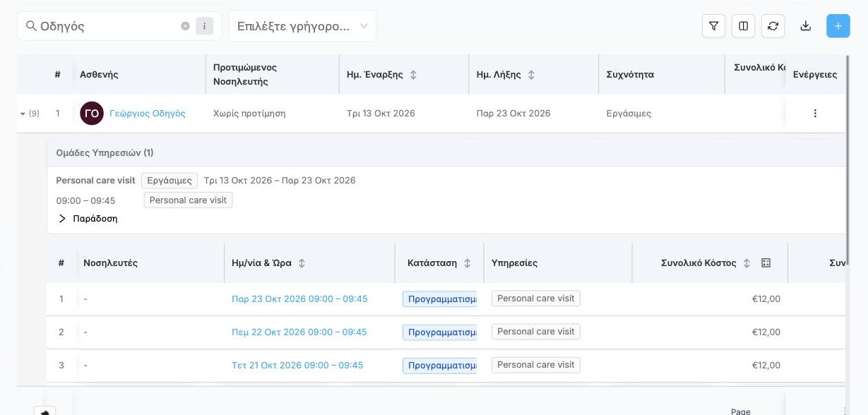
Task: Click the blue add new plus button
Action: point(838,26)
